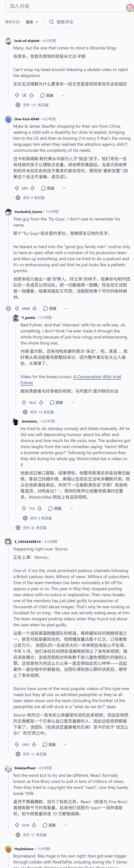Upvote the sixvixens_ standup comedy comment
This screenshot has width=134, height=868.
24,508
